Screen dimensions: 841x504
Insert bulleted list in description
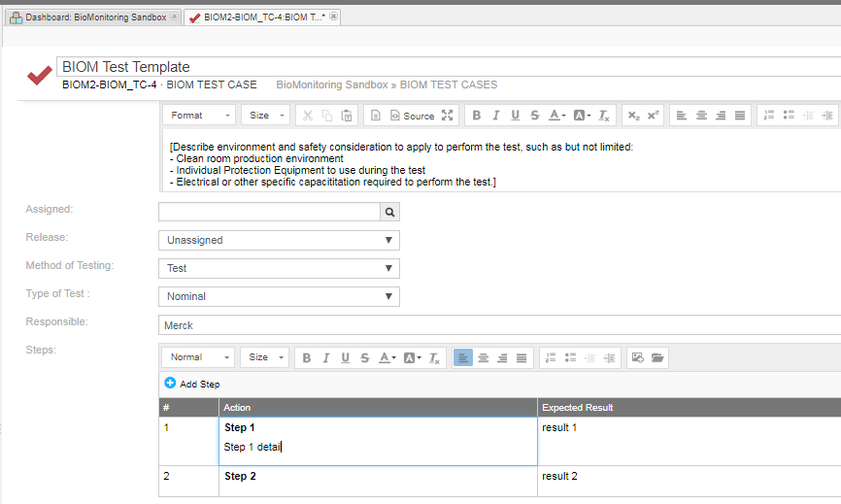pyautogui.click(x=789, y=116)
